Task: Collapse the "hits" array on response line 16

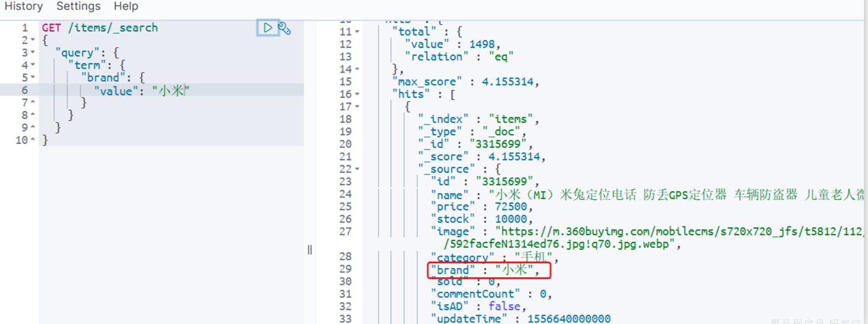Action: (x=357, y=94)
